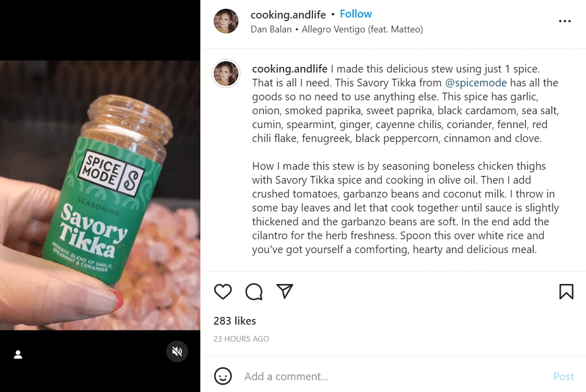Open the @spicemode profile mention
The height and width of the screenshot is (392, 586).
click(476, 83)
